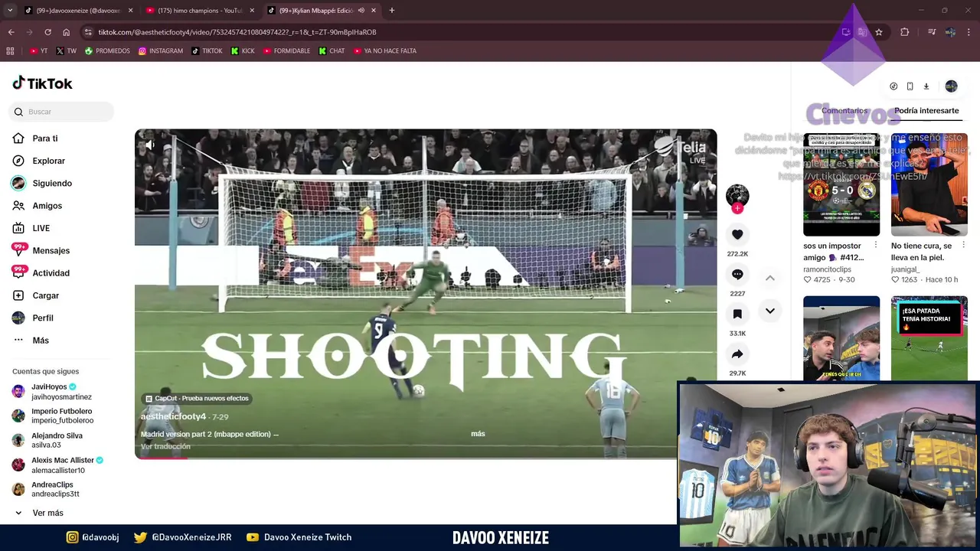This screenshot has height=551, width=980.
Task: Open the video comments bubble icon
Action: pyautogui.click(x=737, y=274)
